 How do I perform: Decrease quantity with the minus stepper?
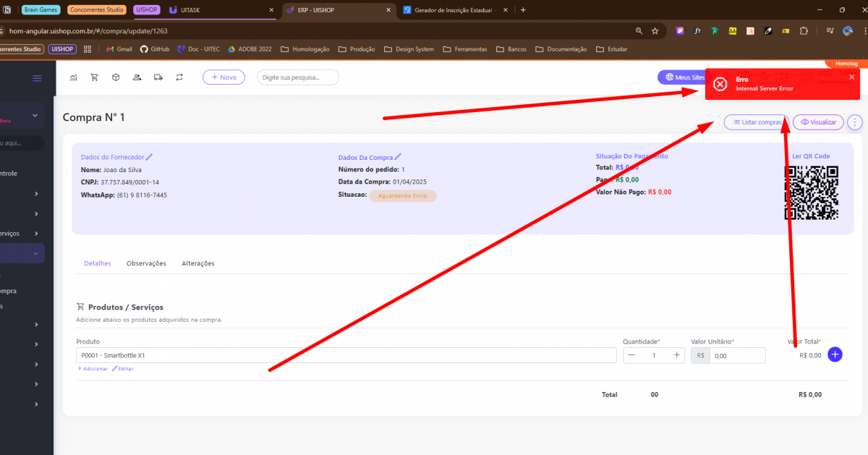tap(631, 355)
